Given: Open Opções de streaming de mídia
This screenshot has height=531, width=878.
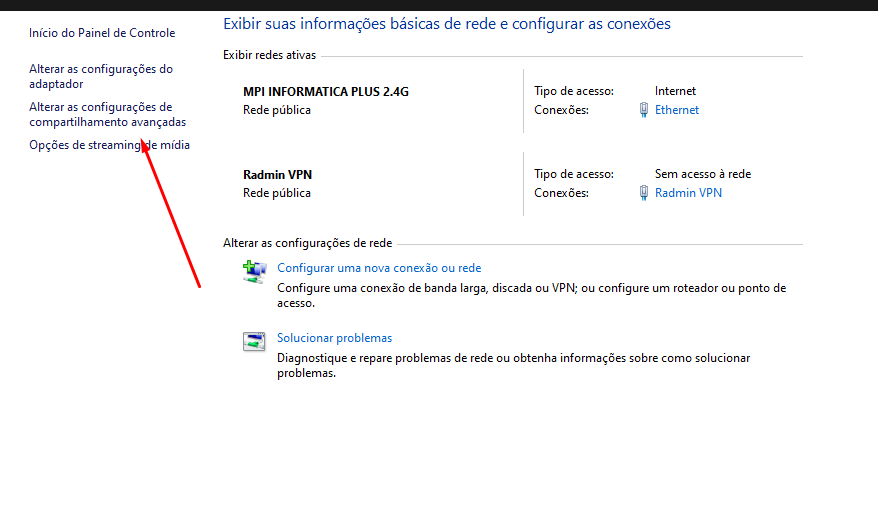Looking at the screenshot, I should click(109, 146).
